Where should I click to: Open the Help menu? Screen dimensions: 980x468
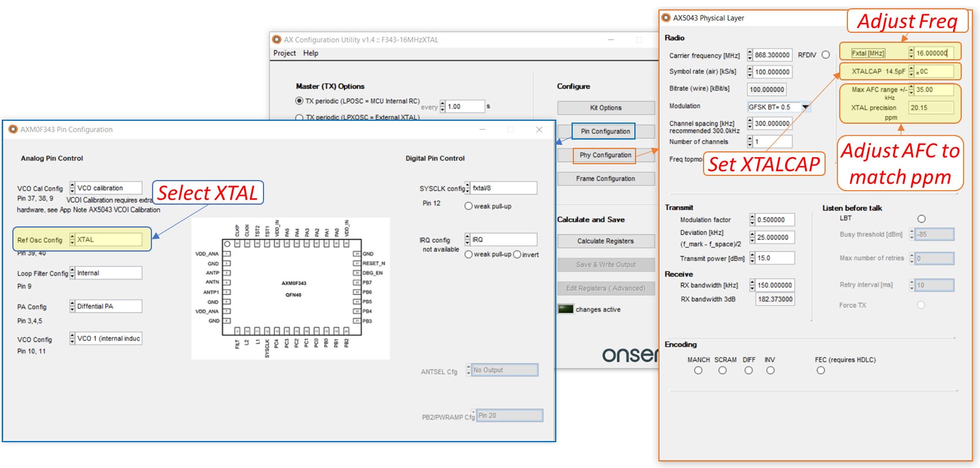pyautogui.click(x=310, y=53)
